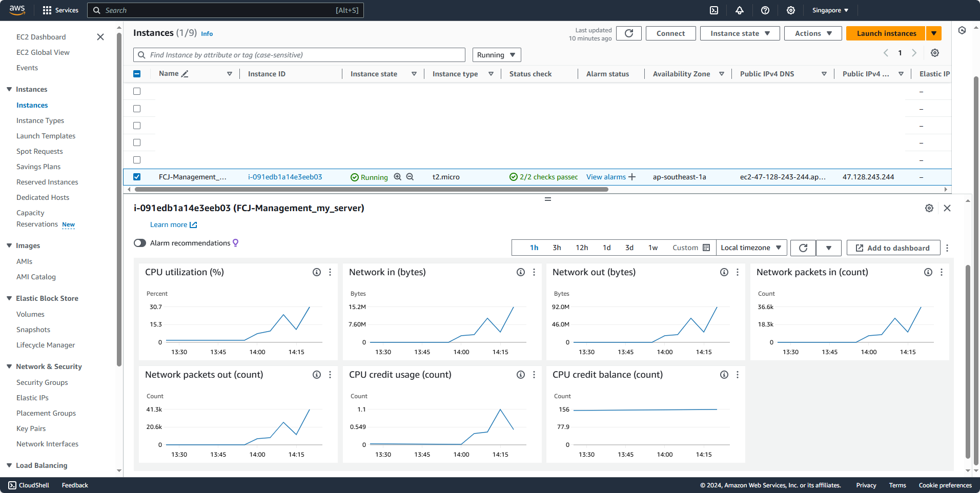Check the first instance row checkbox
Image resolution: width=980 pixels, height=493 pixels.
coord(137,91)
